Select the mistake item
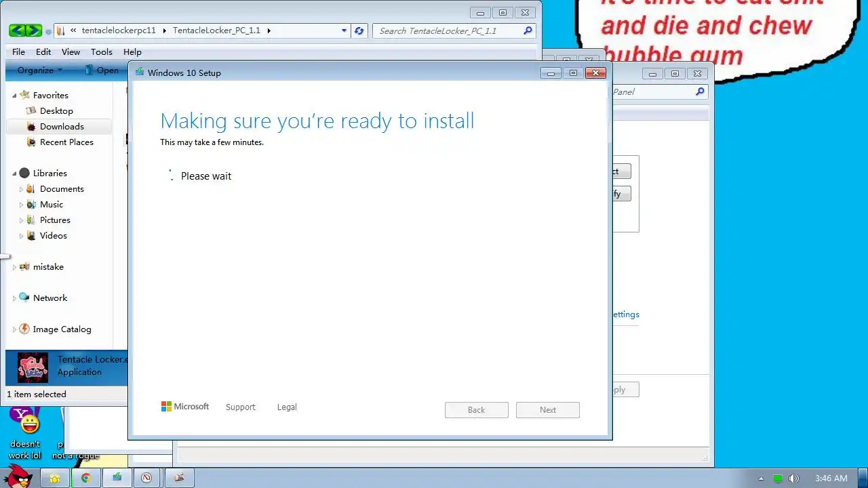 pyautogui.click(x=48, y=266)
